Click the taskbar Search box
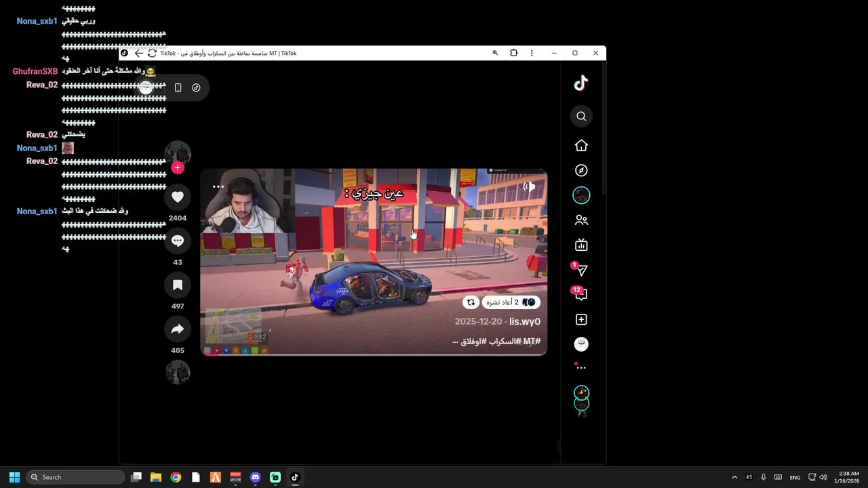 click(x=75, y=477)
